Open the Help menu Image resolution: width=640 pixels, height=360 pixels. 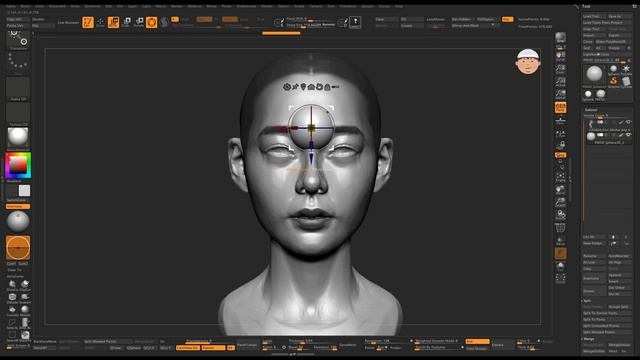tap(399, 6)
